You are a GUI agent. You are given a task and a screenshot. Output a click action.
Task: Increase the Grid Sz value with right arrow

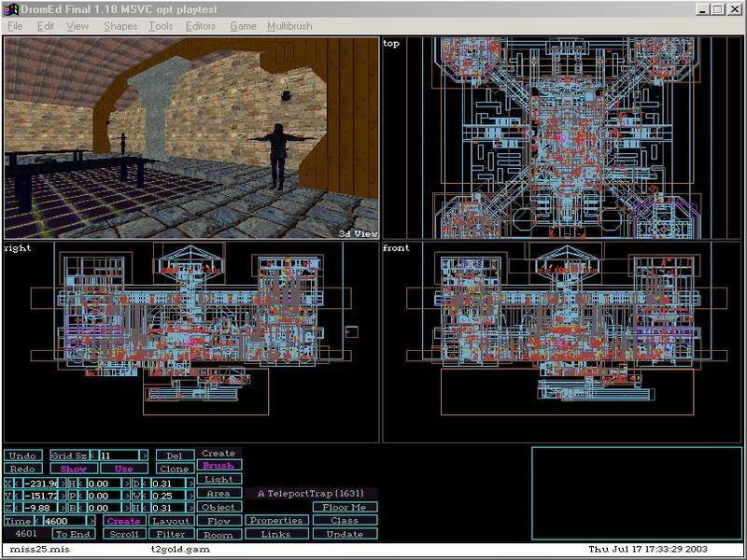click(x=144, y=455)
